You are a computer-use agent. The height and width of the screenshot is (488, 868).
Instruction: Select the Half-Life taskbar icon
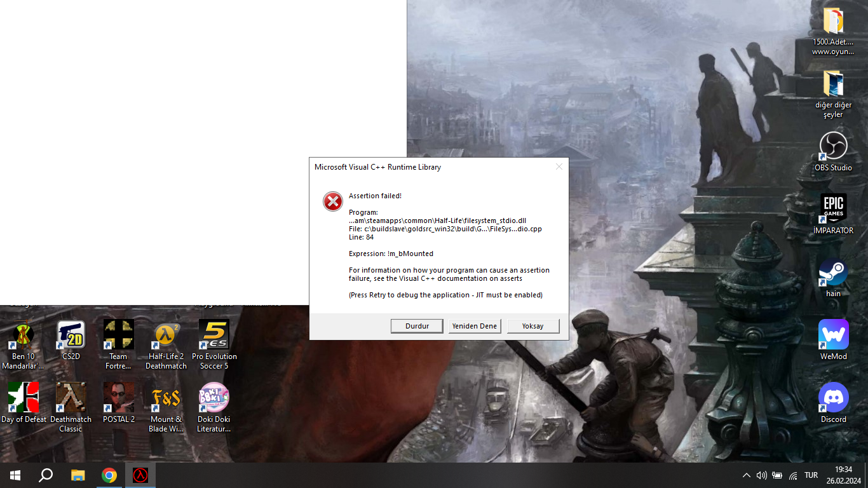[140, 475]
